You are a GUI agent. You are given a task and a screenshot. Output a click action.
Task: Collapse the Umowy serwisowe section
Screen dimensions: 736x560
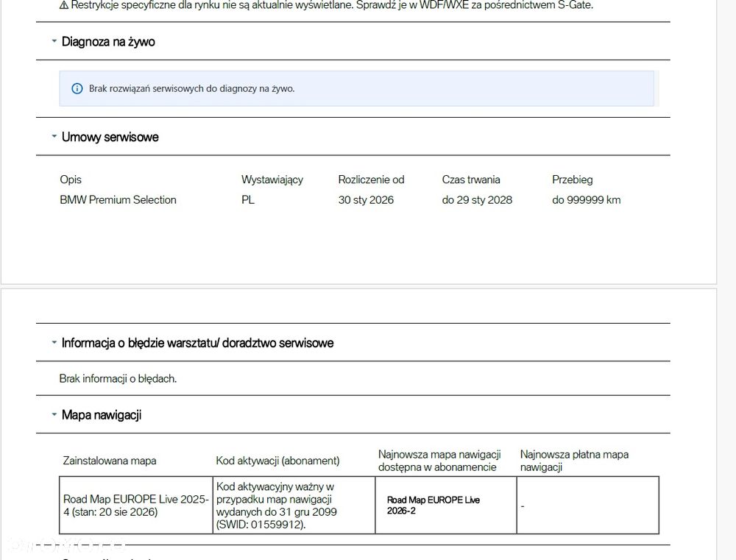[x=54, y=137]
